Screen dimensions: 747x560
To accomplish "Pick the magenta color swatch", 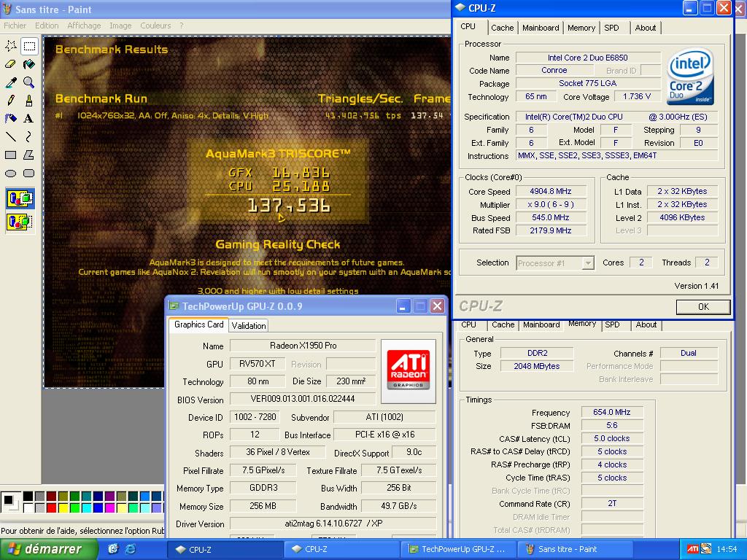I will coord(109,507).
